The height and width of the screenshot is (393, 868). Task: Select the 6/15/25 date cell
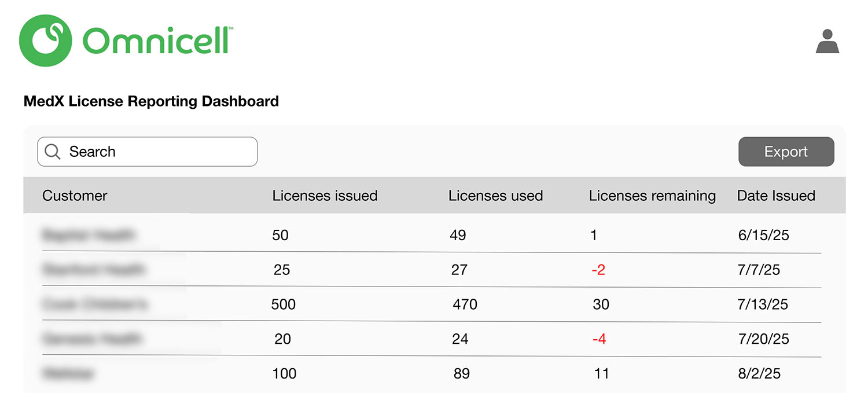click(763, 236)
